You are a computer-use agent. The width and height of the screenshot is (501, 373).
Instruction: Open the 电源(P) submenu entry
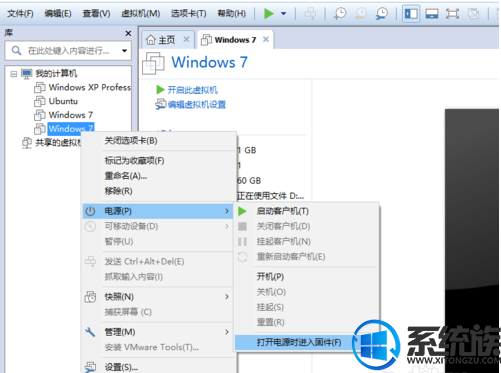coord(158,211)
